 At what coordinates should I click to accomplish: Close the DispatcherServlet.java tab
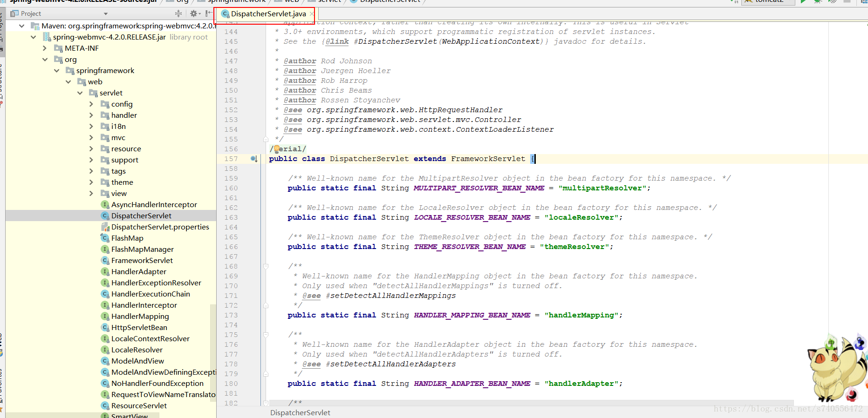(312, 14)
